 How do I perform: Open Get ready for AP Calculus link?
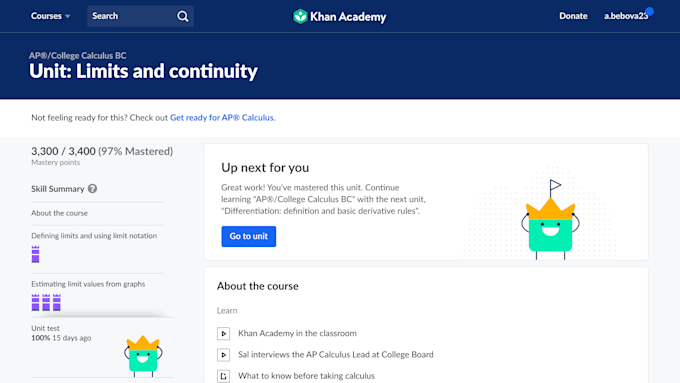coord(222,118)
